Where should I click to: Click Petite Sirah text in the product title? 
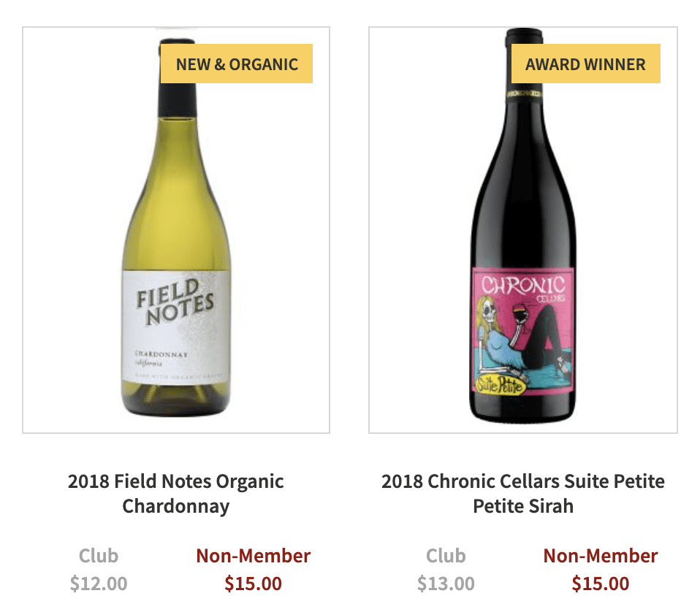coord(522,507)
